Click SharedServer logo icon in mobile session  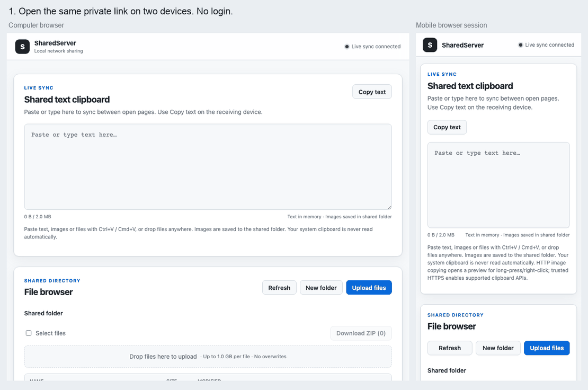coord(430,45)
